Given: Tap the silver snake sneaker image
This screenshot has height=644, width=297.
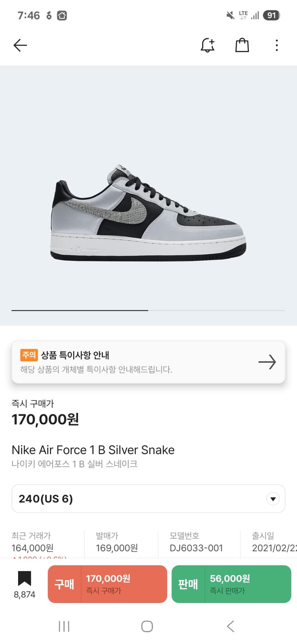Looking at the screenshot, I should (x=149, y=213).
